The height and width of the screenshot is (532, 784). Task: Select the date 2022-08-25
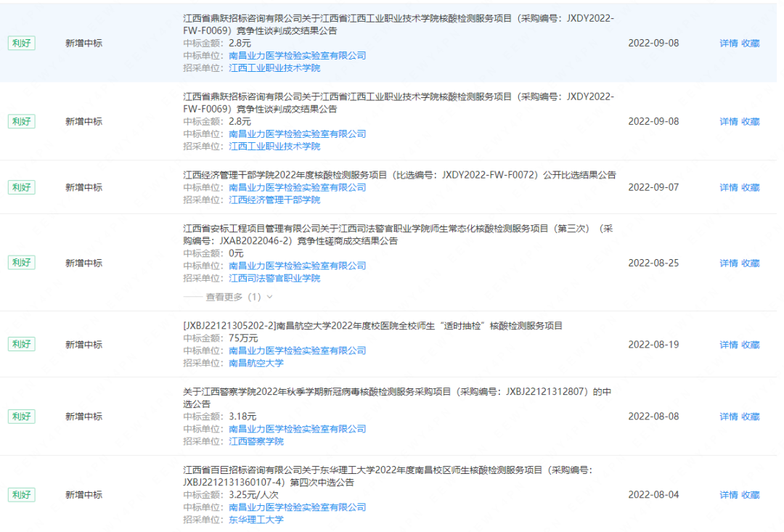653,263
